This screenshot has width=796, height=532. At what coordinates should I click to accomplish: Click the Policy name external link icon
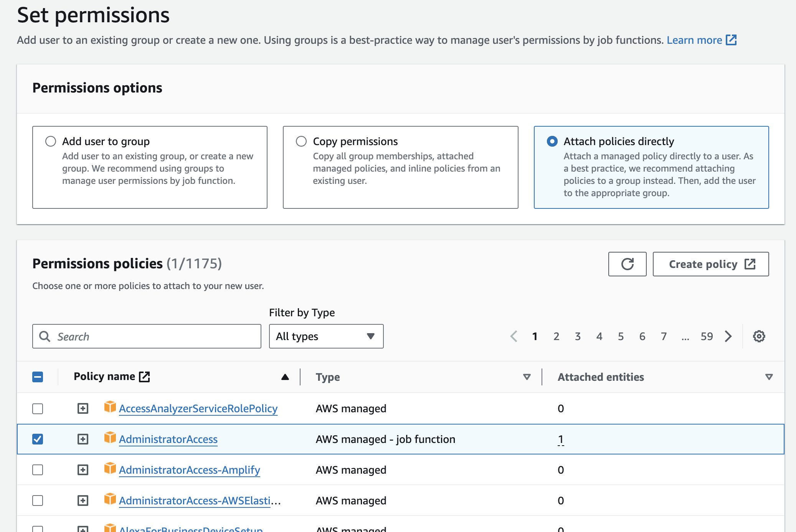(144, 377)
